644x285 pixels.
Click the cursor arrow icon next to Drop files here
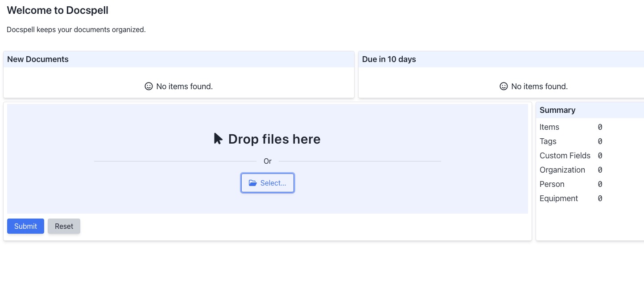pos(218,139)
